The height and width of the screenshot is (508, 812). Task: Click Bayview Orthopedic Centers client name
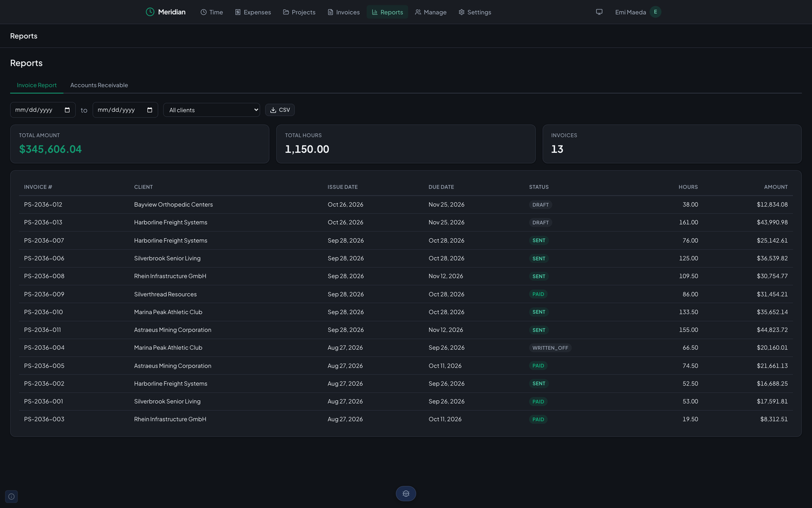[x=174, y=205]
